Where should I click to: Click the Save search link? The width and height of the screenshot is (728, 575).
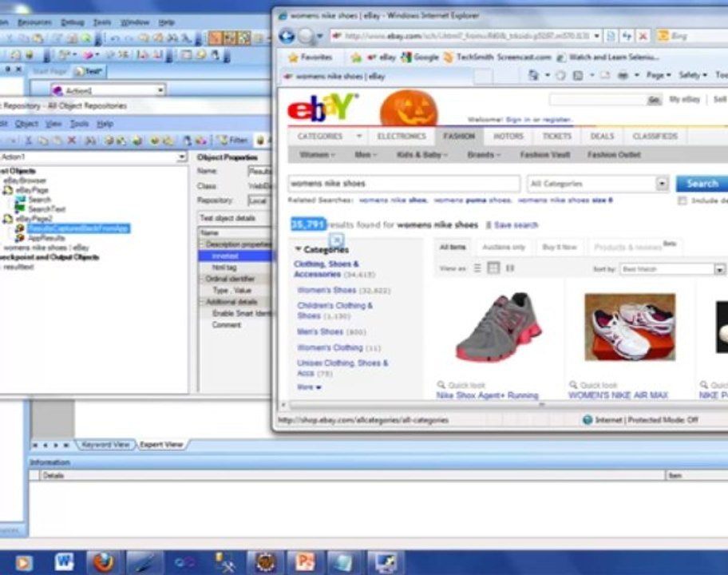click(x=516, y=225)
